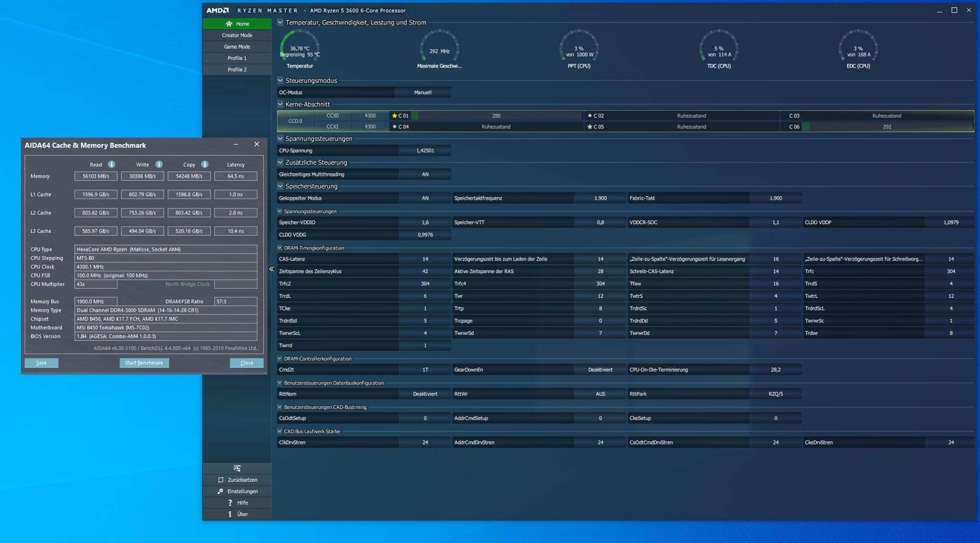Minimize the AIDA64 benchmark window

235,145
